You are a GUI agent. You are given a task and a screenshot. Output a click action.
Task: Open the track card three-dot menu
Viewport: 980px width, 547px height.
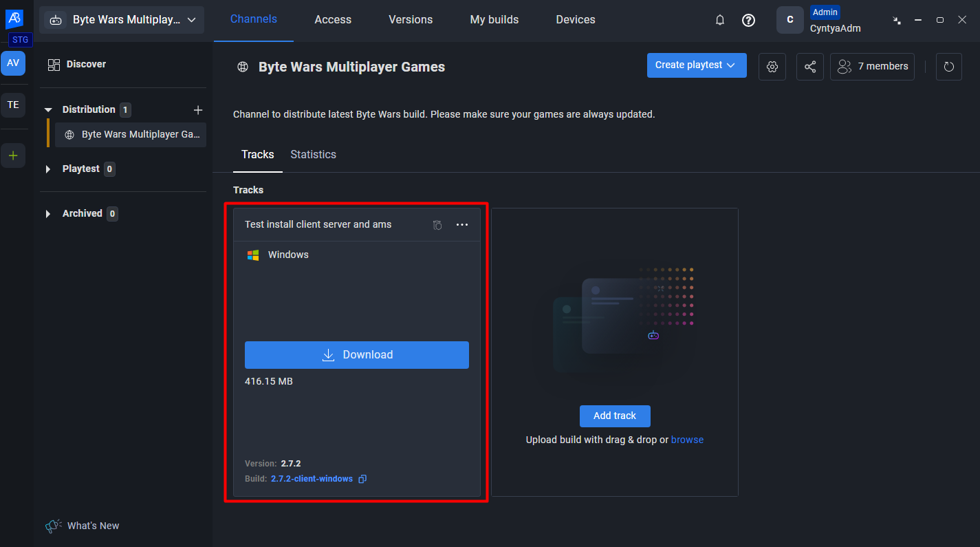click(462, 225)
